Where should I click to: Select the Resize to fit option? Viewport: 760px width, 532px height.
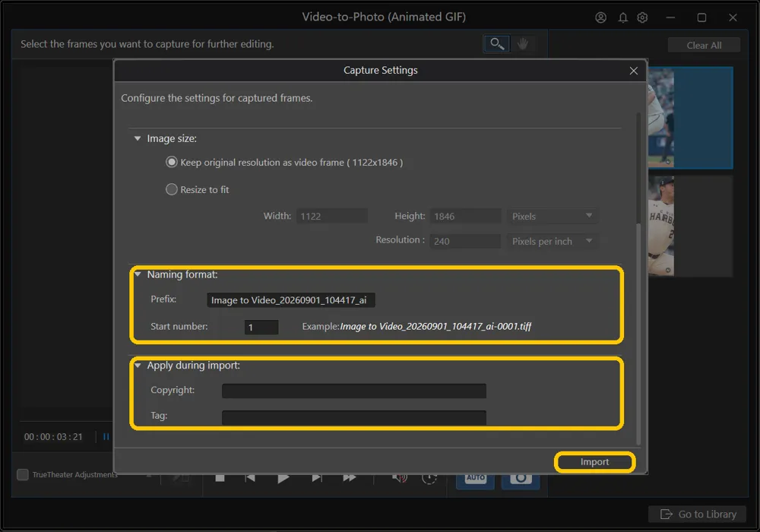point(172,189)
